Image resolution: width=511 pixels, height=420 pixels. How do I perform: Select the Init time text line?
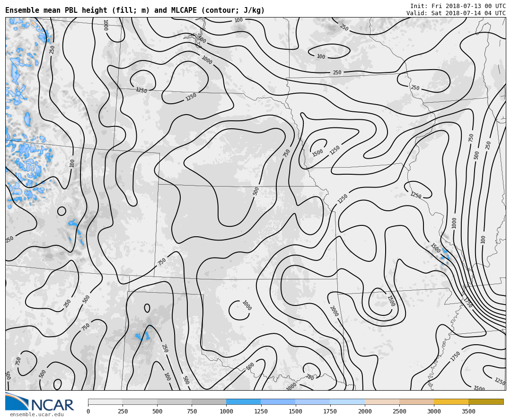point(458,6)
